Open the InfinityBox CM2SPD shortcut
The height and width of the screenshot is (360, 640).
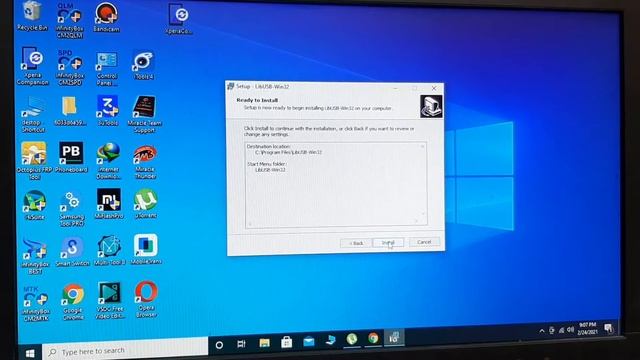point(70,67)
